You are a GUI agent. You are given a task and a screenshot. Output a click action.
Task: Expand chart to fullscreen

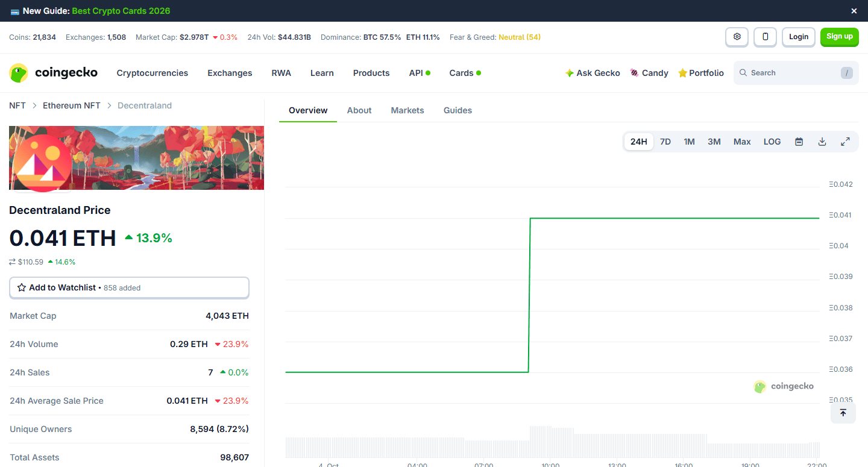coord(845,142)
